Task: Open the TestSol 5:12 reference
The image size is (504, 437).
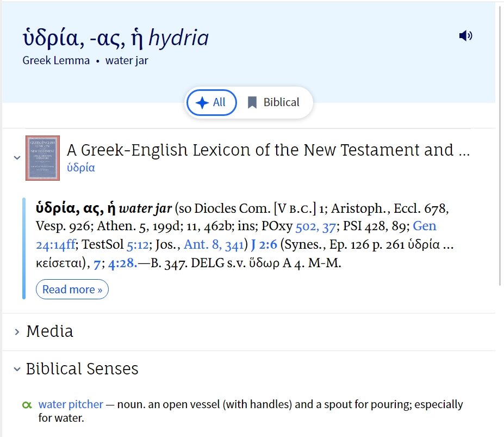Action: tap(138, 245)
